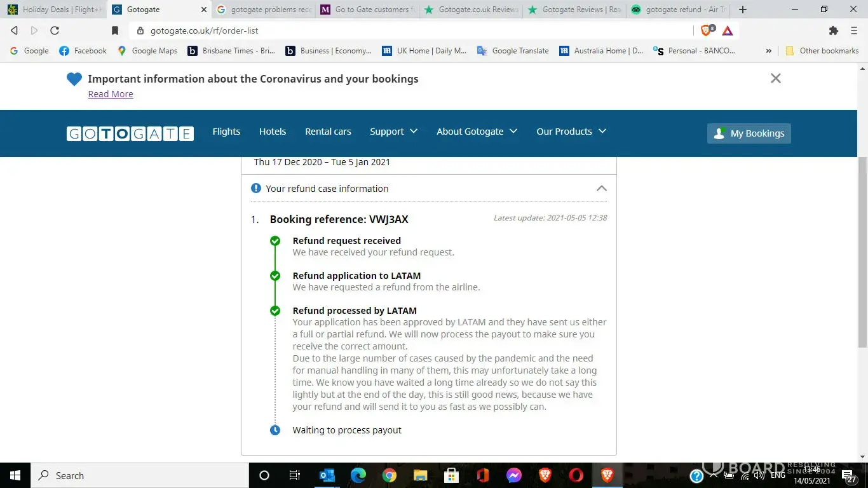Open Microsoft Office from the taskbar
Screen dimensions: 868x488
482,475
